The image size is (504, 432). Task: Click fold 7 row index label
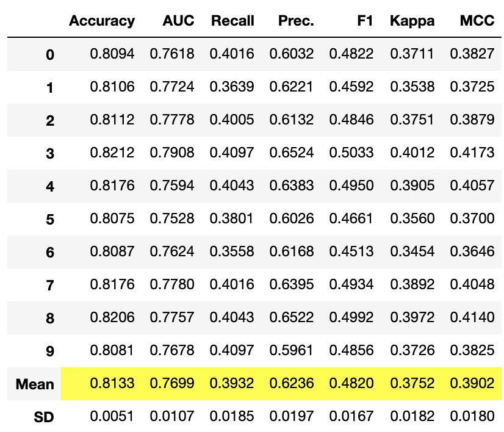[50, 286]
